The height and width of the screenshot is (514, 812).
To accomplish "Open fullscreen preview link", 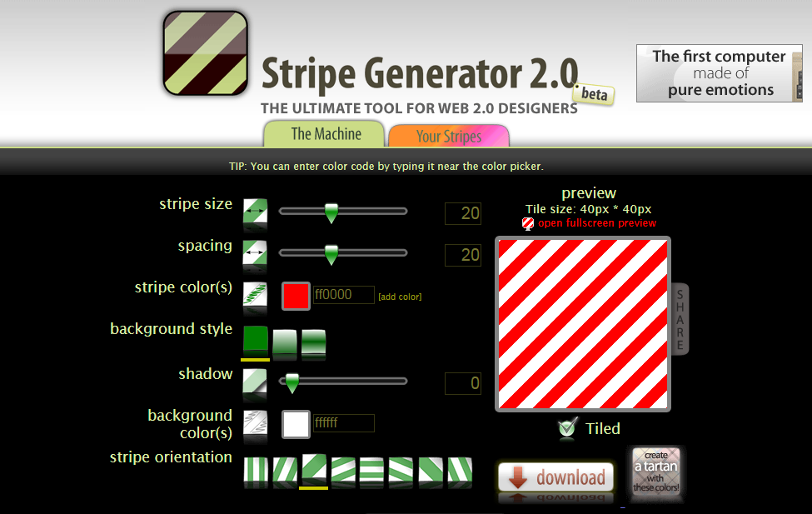I will [x=596, y=223].
